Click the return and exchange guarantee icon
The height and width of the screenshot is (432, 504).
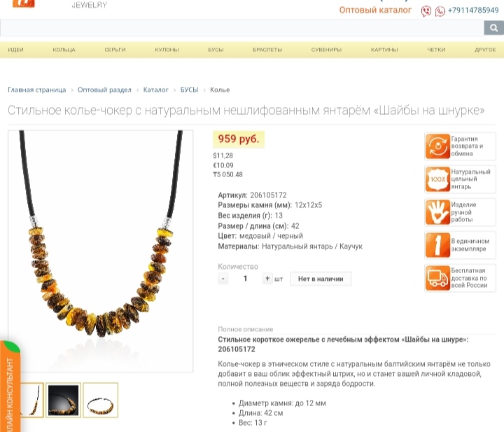pos(437,146)
